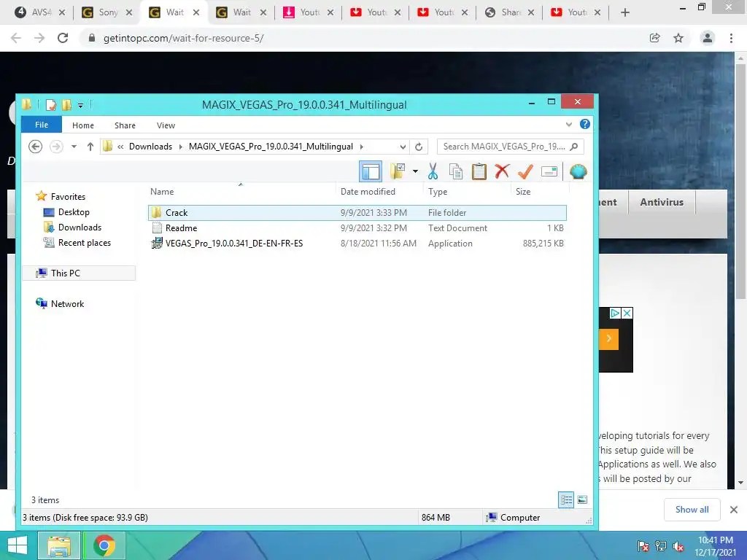Image resolution: width=747 pixels, height=560 pixels.
Task: Refresh the Explorer folder view
Action: (x=419, y=147)
